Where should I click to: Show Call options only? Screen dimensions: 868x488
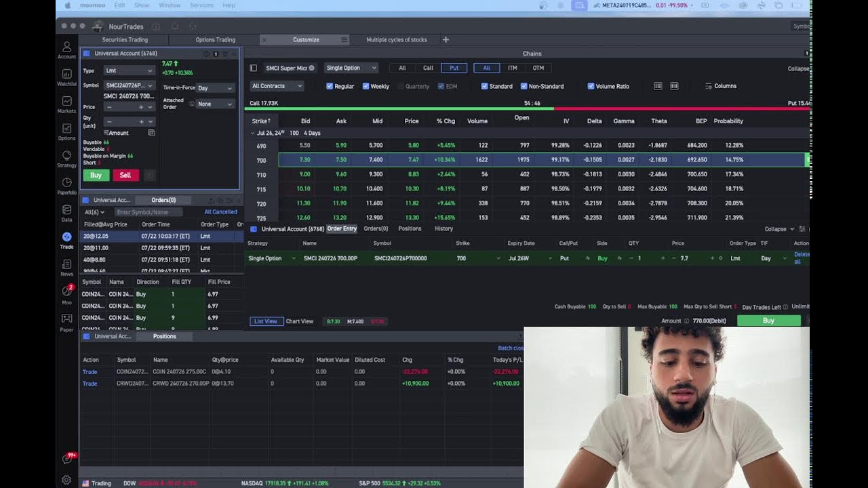click(428, 68)
